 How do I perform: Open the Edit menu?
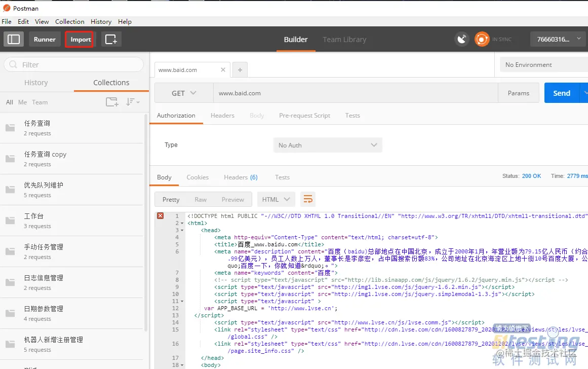click(x=23, y=21)
